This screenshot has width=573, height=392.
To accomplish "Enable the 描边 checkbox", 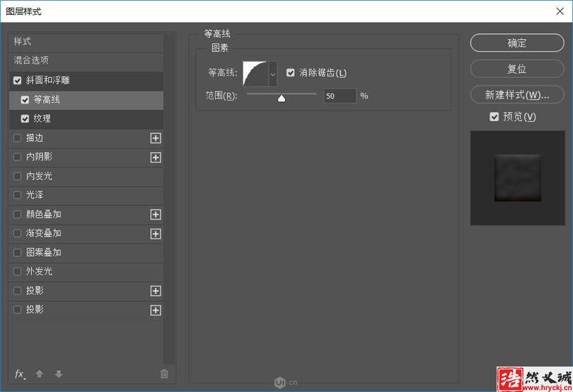I will 17,138.
